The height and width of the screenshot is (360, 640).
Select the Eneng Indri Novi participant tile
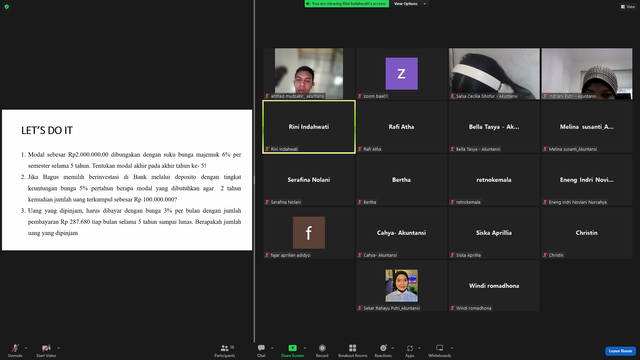[x=587, y=180]
